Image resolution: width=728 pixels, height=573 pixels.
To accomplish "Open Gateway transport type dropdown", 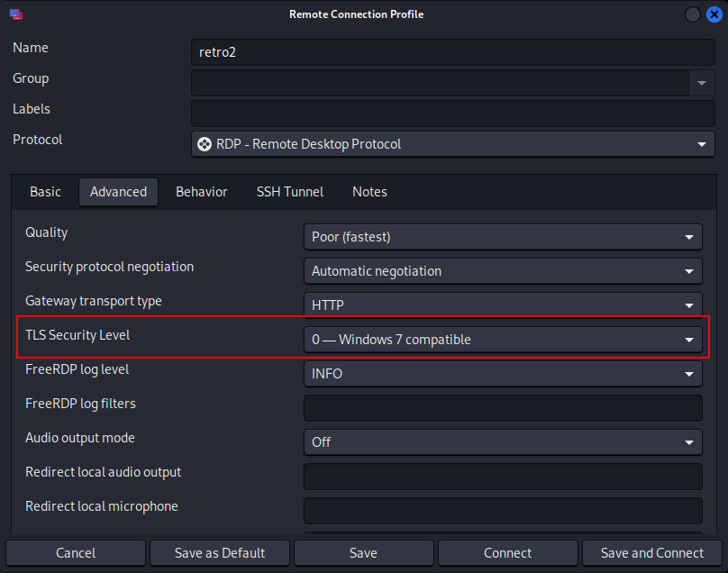I will pyautogui.click(x=503, y=305).
